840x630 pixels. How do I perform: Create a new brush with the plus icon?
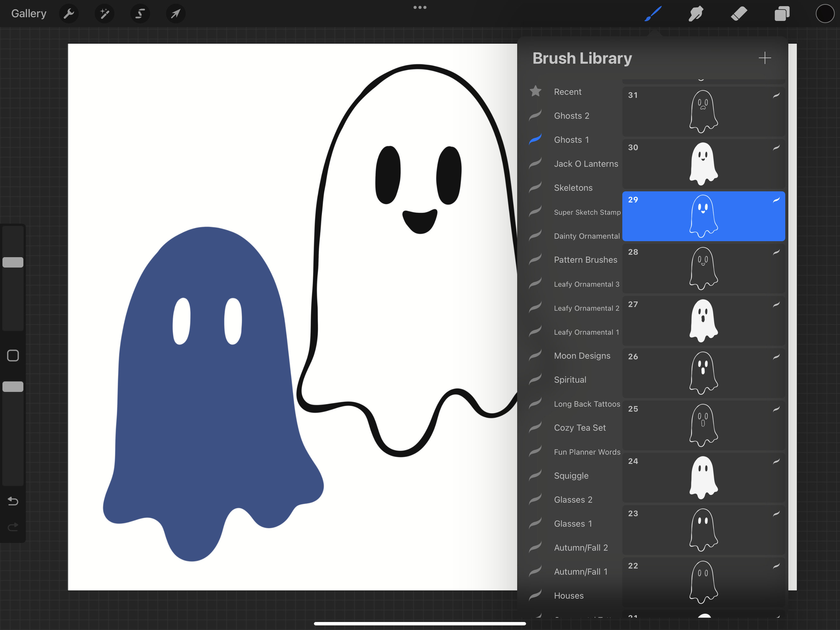click(765, 58)
